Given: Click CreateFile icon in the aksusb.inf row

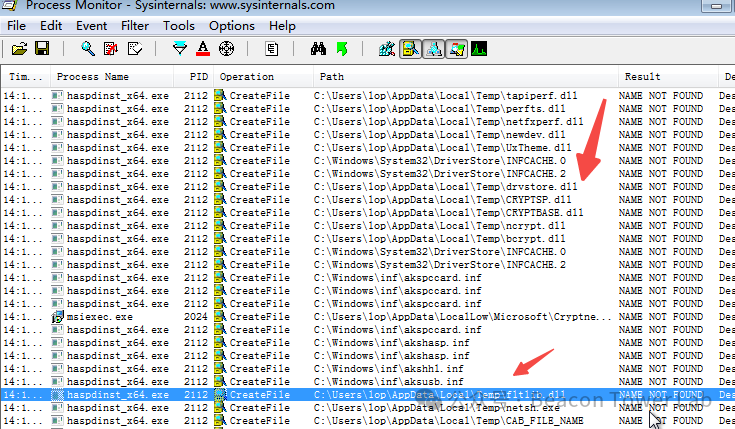Looking at the screenshot, I should [x=220, y=382].
